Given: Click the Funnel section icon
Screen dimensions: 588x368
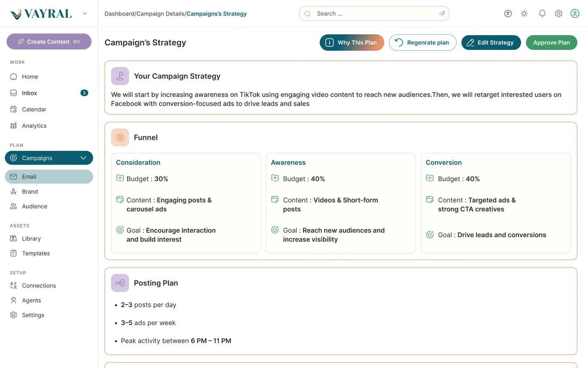Looking at the screenshot, I should pyautogui.click(x=120, y=137).
